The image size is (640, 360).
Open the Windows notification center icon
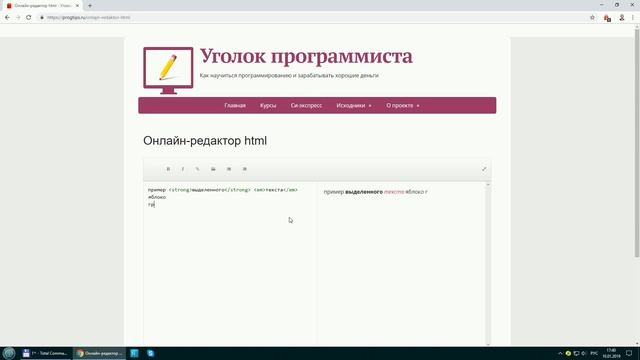pyautogui.click(x=629, y=353)
